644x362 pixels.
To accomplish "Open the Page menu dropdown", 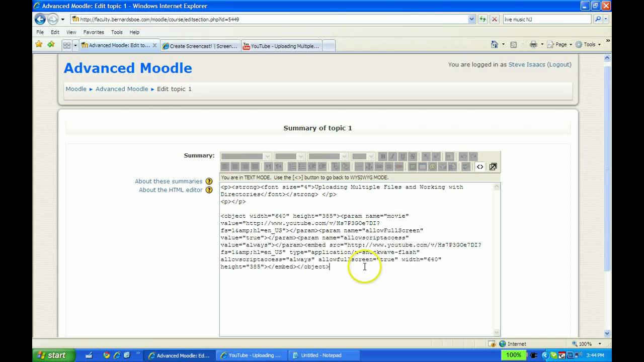I will [x=559, y=44].
